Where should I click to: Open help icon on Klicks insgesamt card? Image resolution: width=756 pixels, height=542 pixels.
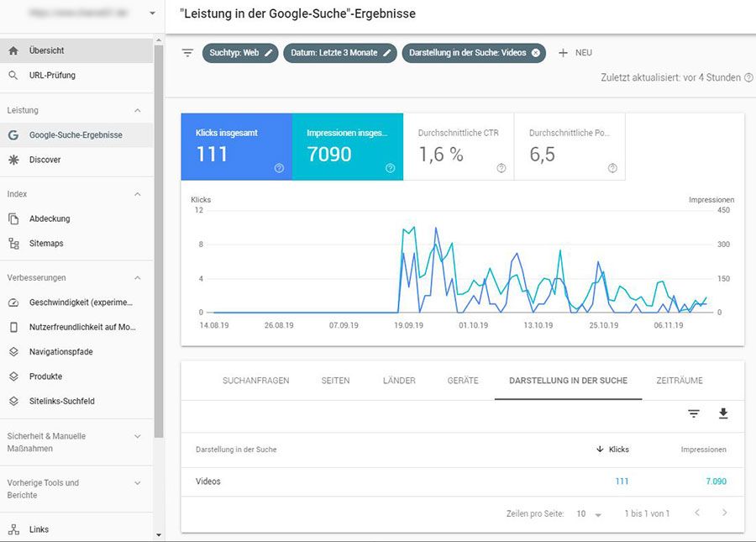coord(279,168)
